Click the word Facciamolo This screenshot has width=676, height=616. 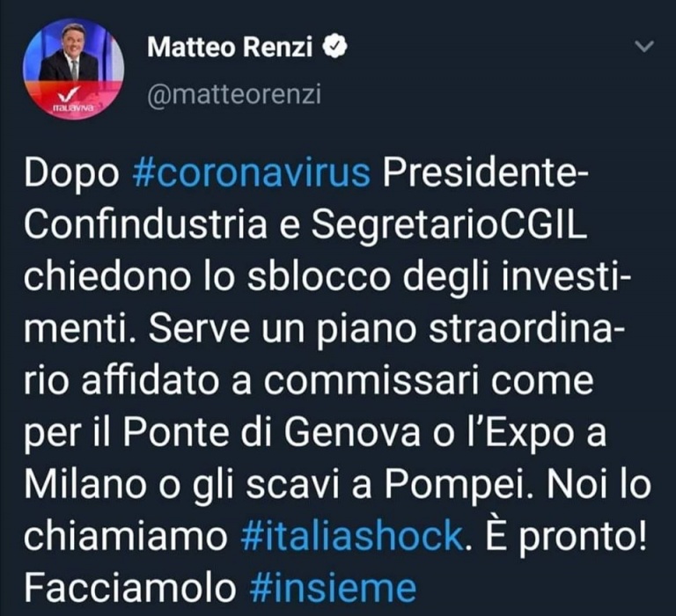(x=129, y=588)
